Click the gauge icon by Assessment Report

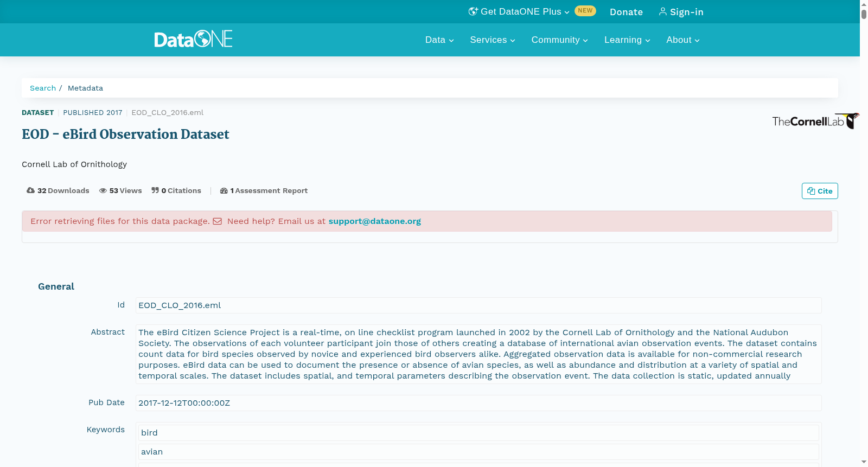tap(224, 190)
